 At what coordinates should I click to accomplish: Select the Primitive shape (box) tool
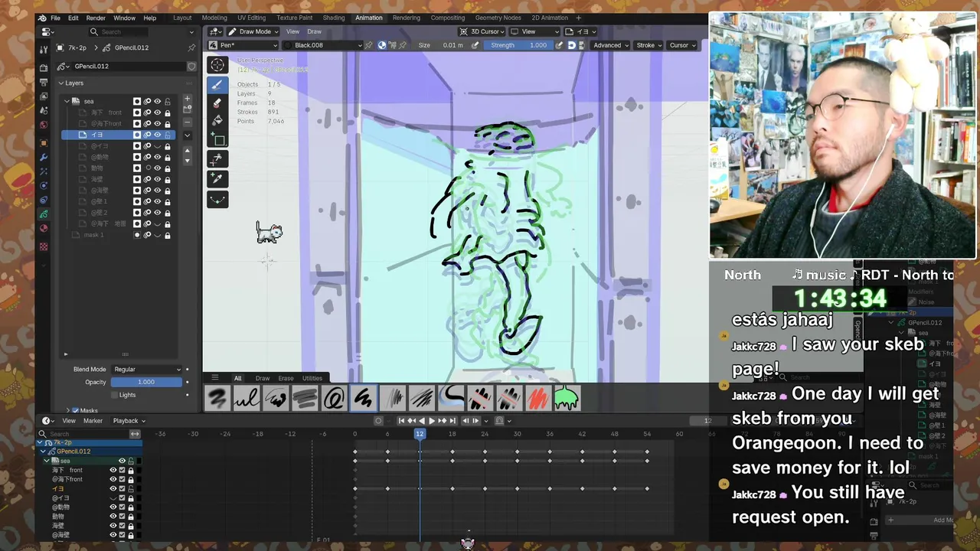pyautogui.click(x=217, y=140)
